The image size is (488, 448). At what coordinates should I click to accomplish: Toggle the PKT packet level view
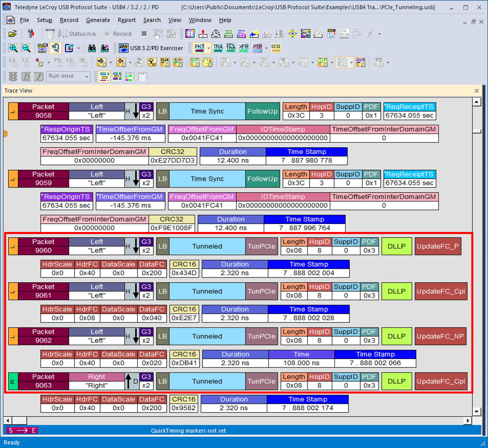(x=200, y=48)
